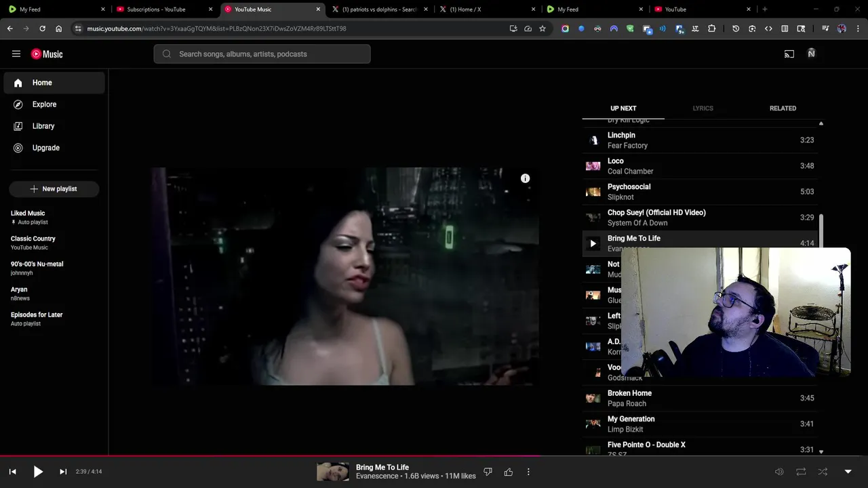Open Explore in sidebar
Viewport: 868px width, 488px height.
tap(54, 104)
